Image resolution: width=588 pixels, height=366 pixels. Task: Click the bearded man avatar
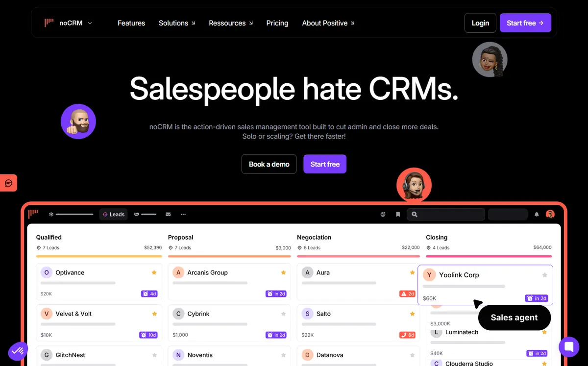point(78,122)
